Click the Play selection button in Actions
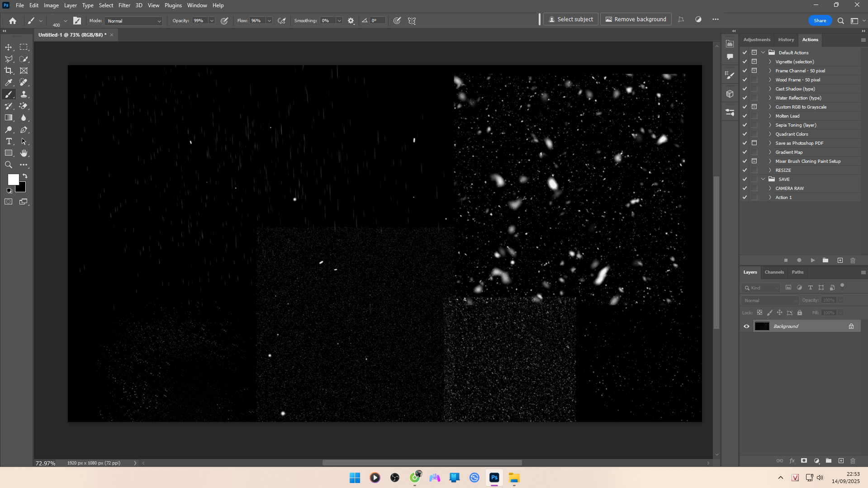Viewport: 868px width, 488px height. click(813, 261)
